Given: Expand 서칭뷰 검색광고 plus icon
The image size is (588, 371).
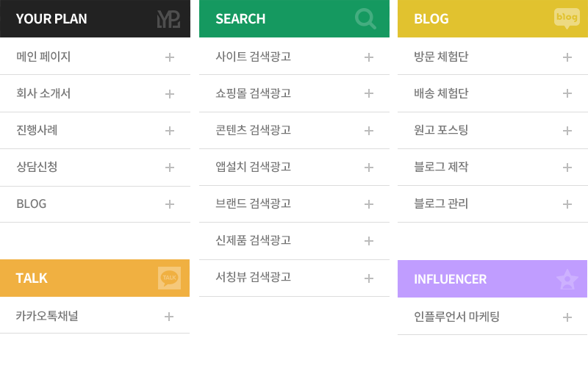Looking at the screenshot, I should pos(369,278).
